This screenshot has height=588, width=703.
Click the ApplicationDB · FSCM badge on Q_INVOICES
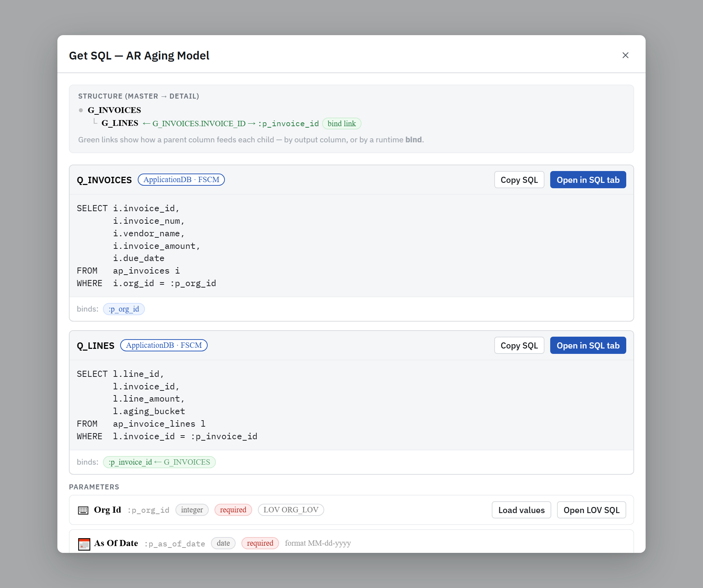coord(181,180)
